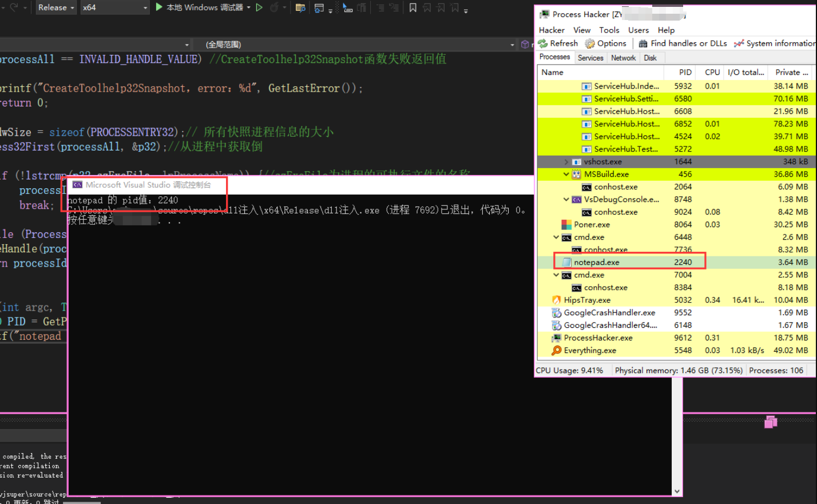Select the ServiceHub row with PID 5932
This screenshot has height=504, width=817.
[x=676, y=86]
